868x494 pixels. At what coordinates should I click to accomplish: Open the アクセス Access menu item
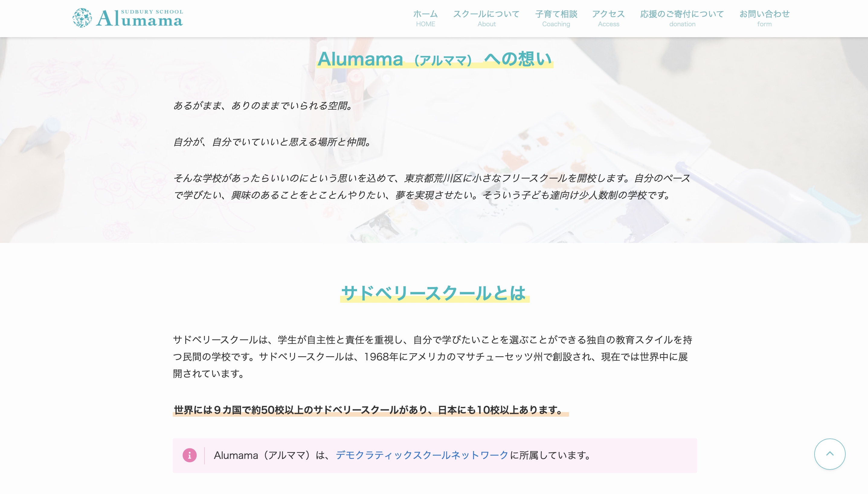point(609,18)
